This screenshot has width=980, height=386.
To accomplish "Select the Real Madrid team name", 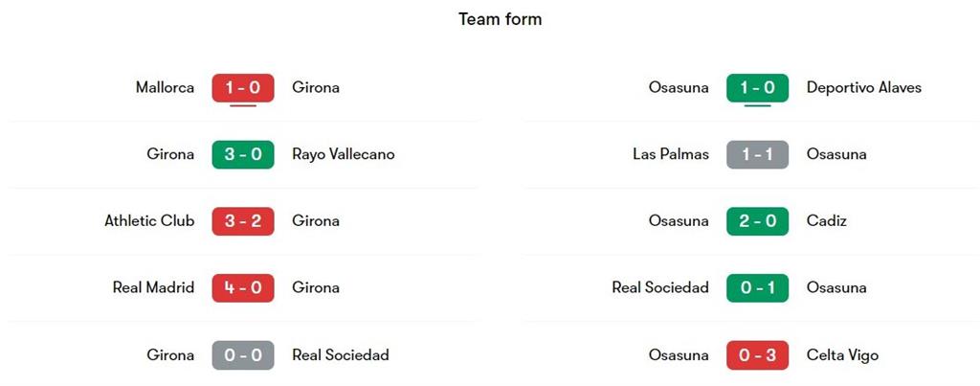I will pyautogui.click(x=153, y=288).
